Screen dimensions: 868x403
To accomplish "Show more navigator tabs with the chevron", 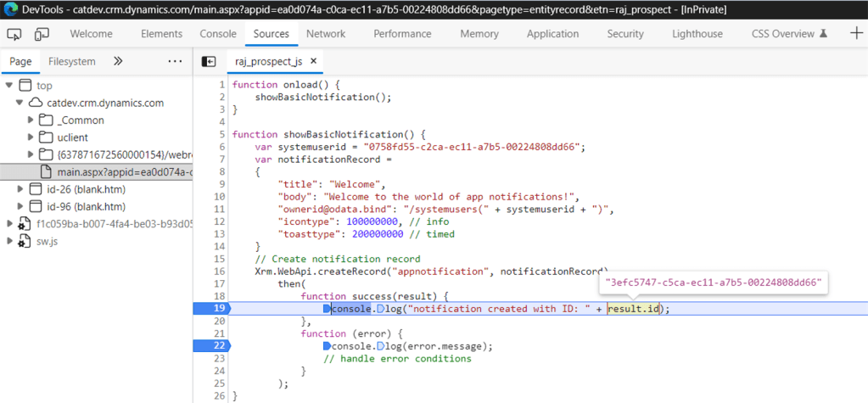I will [x=118, y=62].
